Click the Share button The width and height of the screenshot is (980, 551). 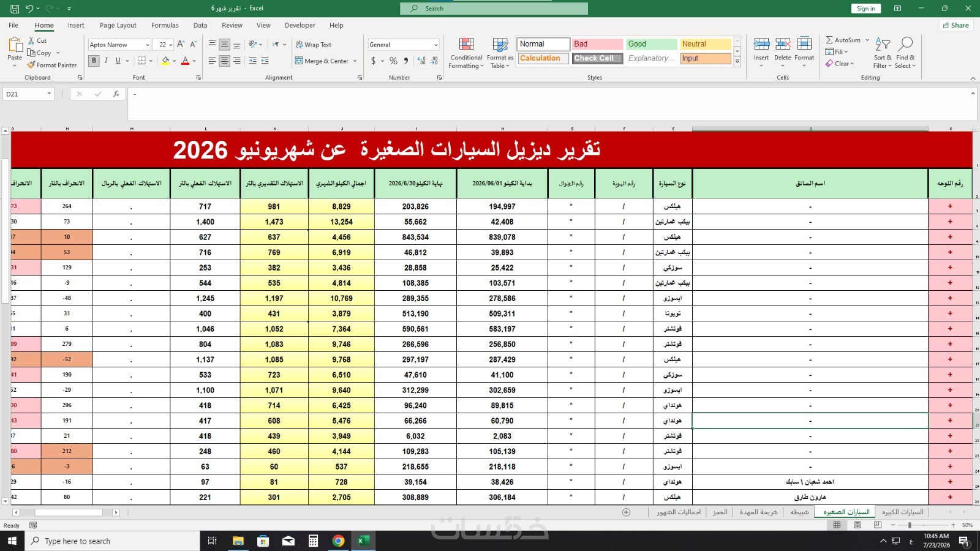[956, 25]
